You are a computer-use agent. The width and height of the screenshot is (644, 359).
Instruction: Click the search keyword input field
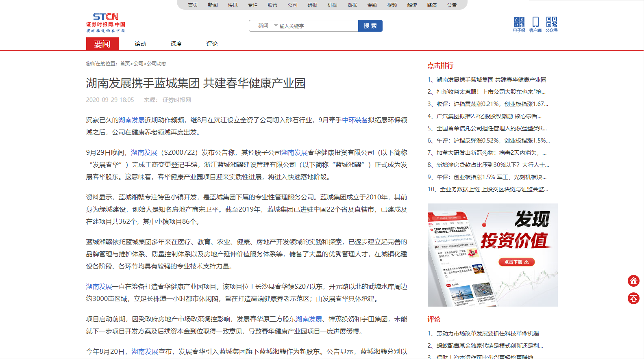[x=317, y=26]
